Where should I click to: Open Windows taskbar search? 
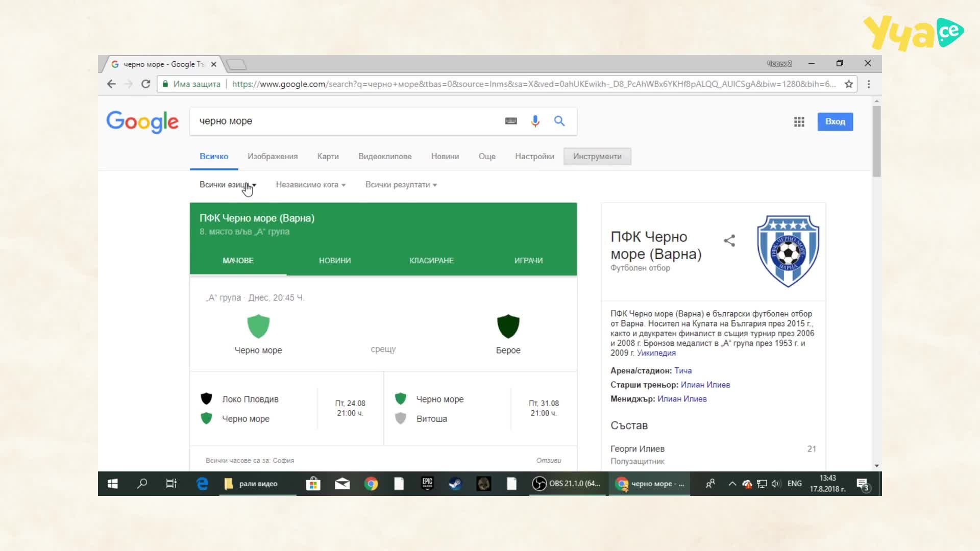click(x=142, y=484)
